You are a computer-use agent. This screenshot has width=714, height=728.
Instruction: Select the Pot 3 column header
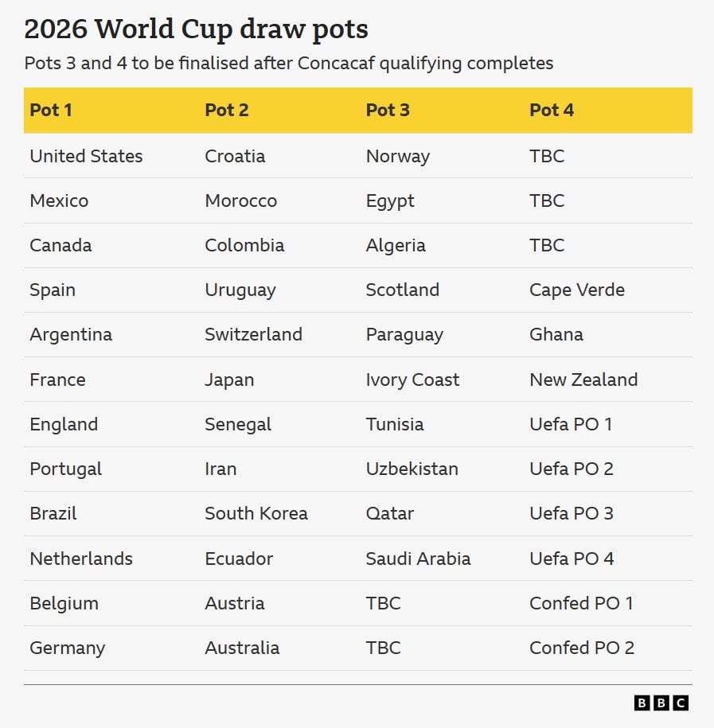point(388,111)
